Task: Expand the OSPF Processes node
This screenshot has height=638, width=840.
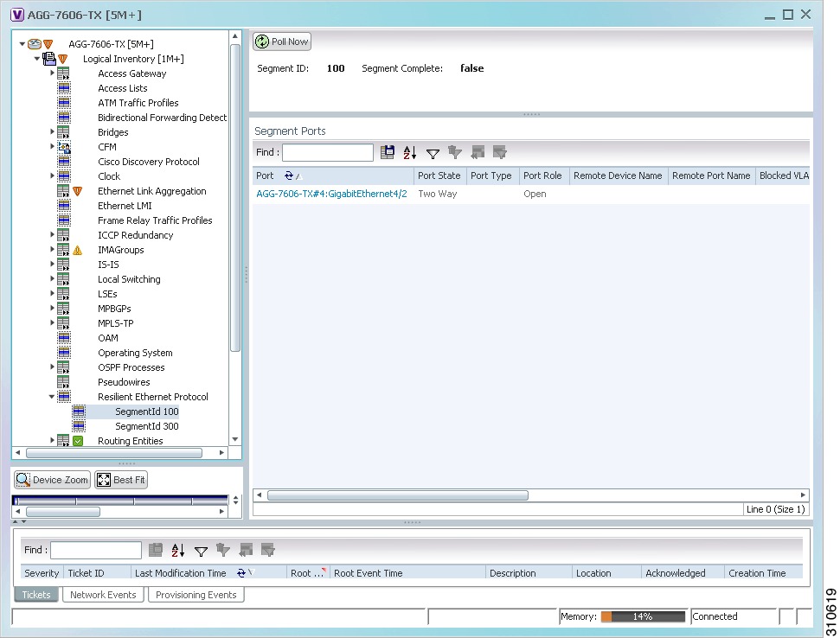Action: tap(53, 367)
